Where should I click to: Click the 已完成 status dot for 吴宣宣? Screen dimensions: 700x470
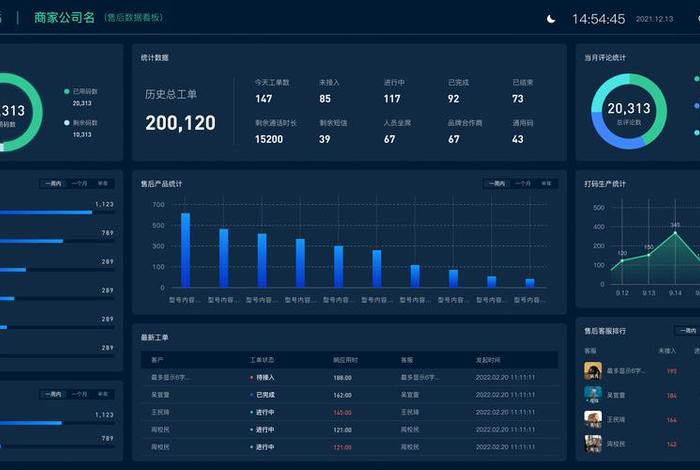[x=251, y=395]
